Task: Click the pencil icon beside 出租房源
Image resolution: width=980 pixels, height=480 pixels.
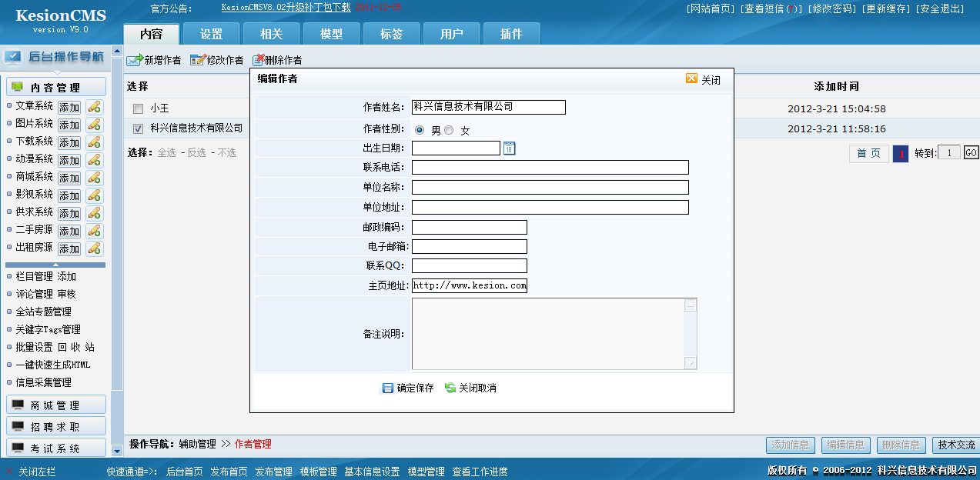Action: 94,248
